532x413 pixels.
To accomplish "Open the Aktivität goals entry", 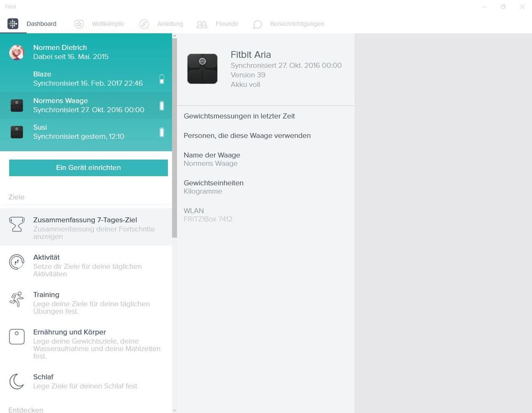I will [86, 265].
